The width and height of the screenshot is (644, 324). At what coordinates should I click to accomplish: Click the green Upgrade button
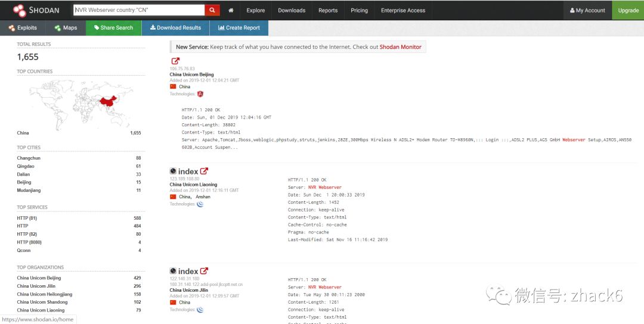(x=628, y=10)
